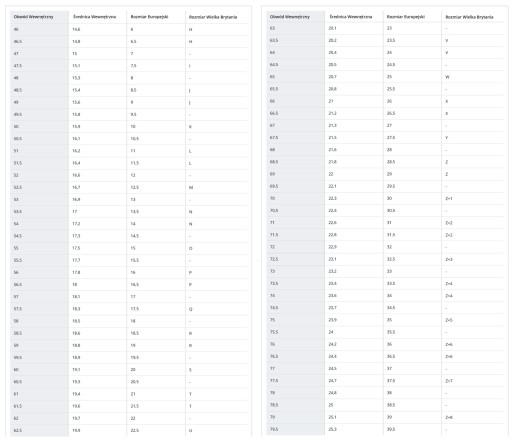This screenshot has height=448, width=512.
Task: Click European size 39,5 cell
Action: click(x=391, y=429)
